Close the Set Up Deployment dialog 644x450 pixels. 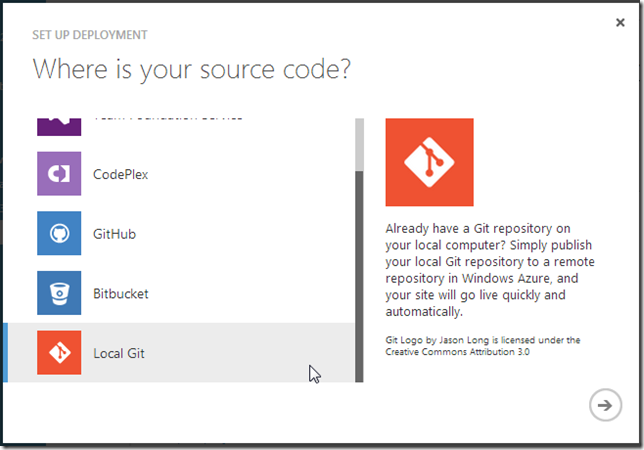621,22
